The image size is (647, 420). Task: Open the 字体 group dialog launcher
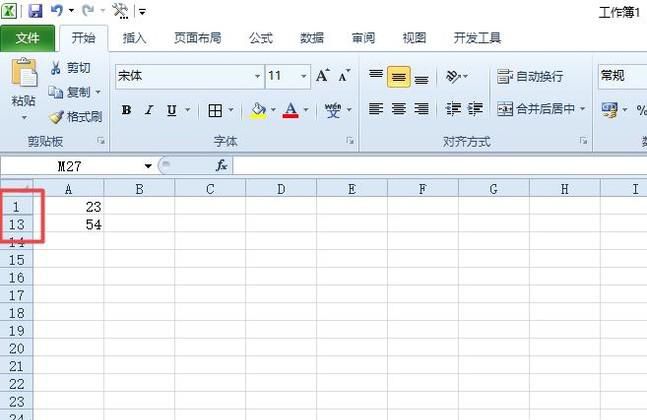tap(350, 141)
